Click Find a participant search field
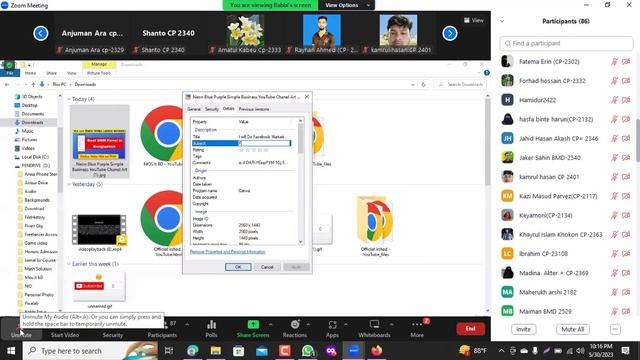 (x=566, y=43)
